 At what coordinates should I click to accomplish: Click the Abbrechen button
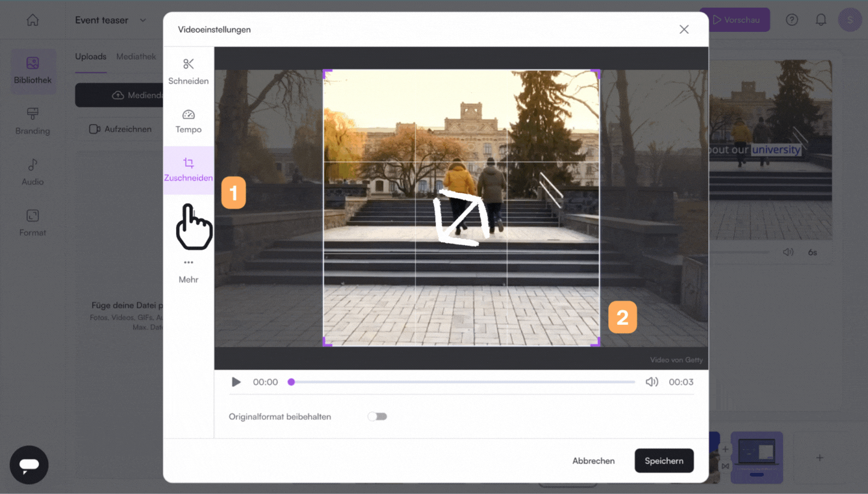(x=593, y=461)
